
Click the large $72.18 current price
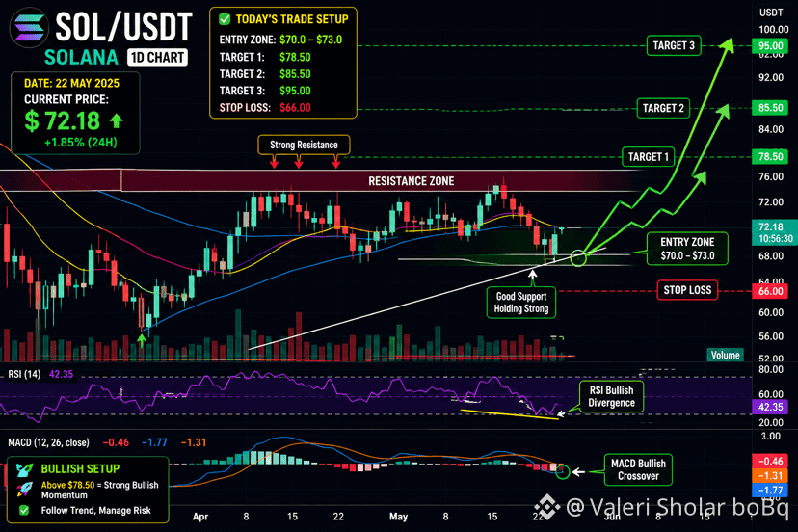[62, 121]
